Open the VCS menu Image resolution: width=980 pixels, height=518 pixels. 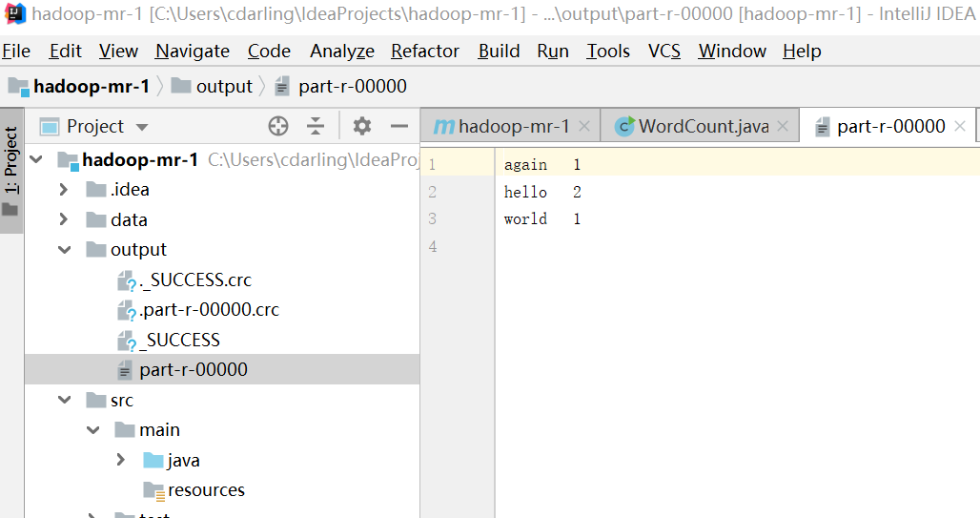[x=664, y=51]
